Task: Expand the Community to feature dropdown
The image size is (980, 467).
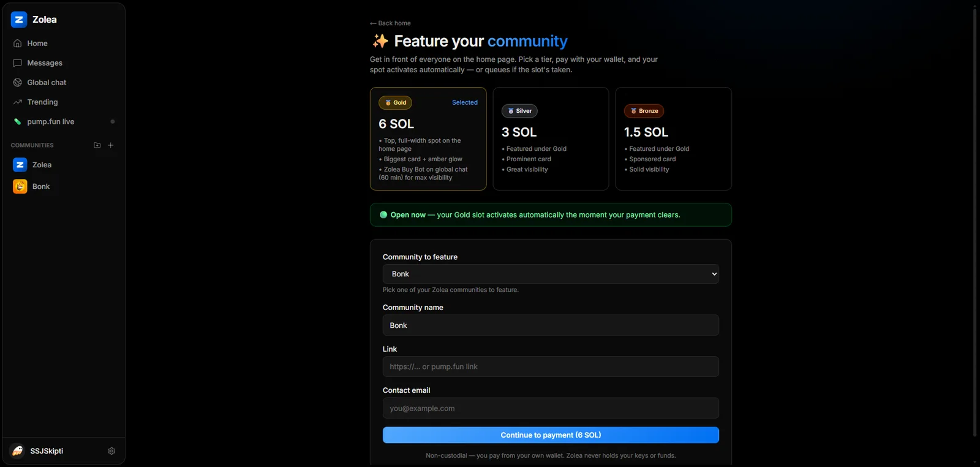Action: coord(551,274)
